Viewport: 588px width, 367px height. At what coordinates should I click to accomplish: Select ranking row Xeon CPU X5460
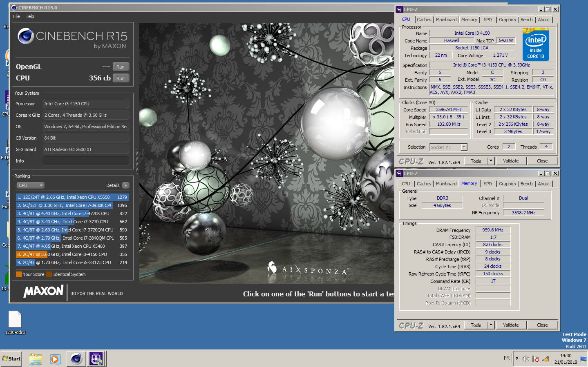[x=72, y=246]
